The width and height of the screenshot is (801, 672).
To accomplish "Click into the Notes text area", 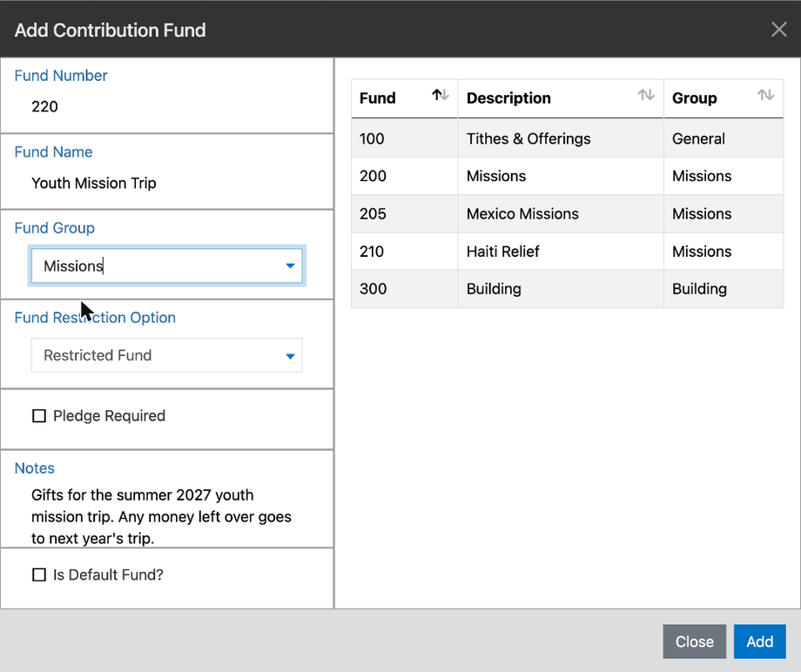I will click(x=166, y=516).
